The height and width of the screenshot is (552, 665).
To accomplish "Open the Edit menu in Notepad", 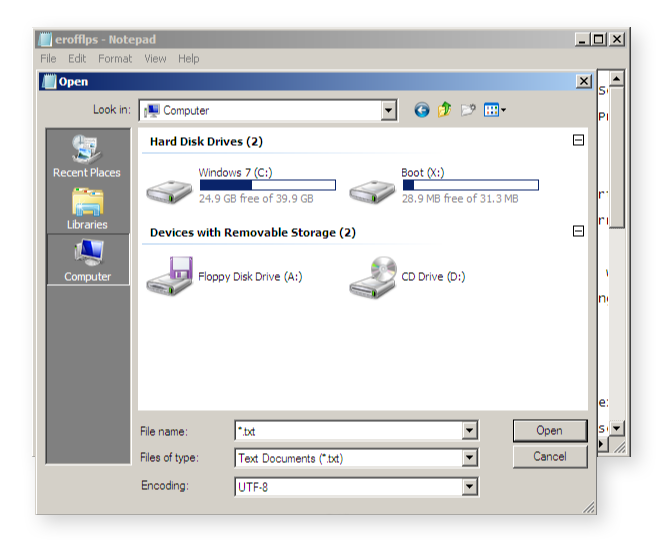I will [x=77, y=59].
